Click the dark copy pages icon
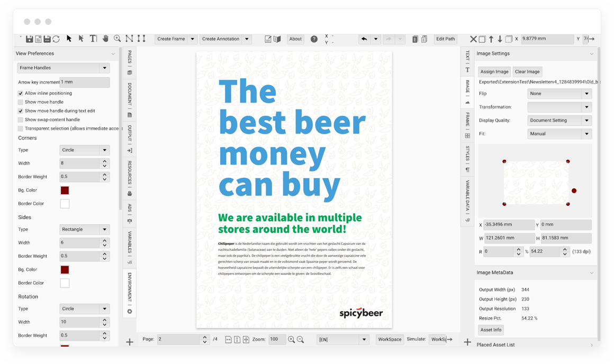This screenshot has height=364, width=614. click(415, 39)
